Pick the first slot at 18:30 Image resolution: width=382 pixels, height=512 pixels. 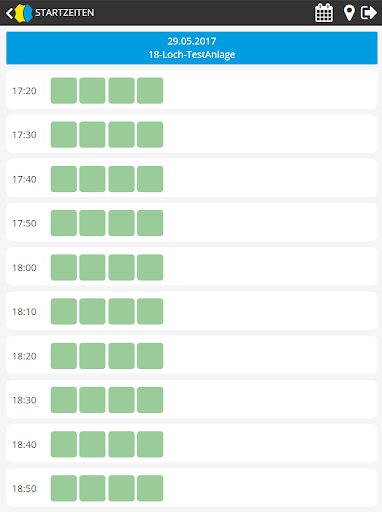[x=64, y=400]
